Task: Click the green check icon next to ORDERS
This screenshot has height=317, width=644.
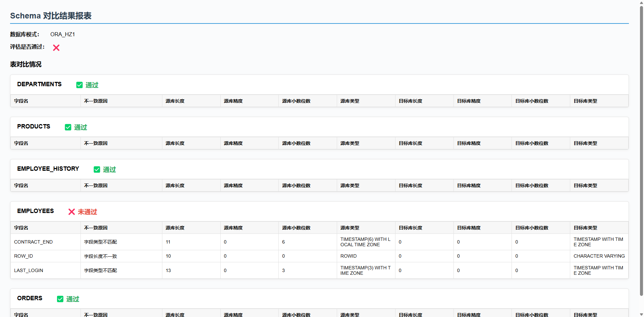Action: pyautogui.click(x=60, y=299)
